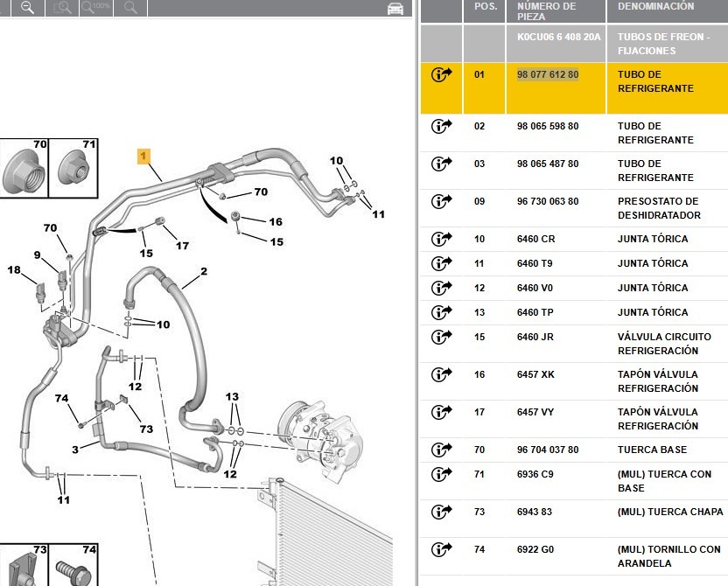Select highlighted callout 1 in diagram
Image resolution: width=728 pixels, height=586 pixels.
pyautogui.click(x=143, y=156)
